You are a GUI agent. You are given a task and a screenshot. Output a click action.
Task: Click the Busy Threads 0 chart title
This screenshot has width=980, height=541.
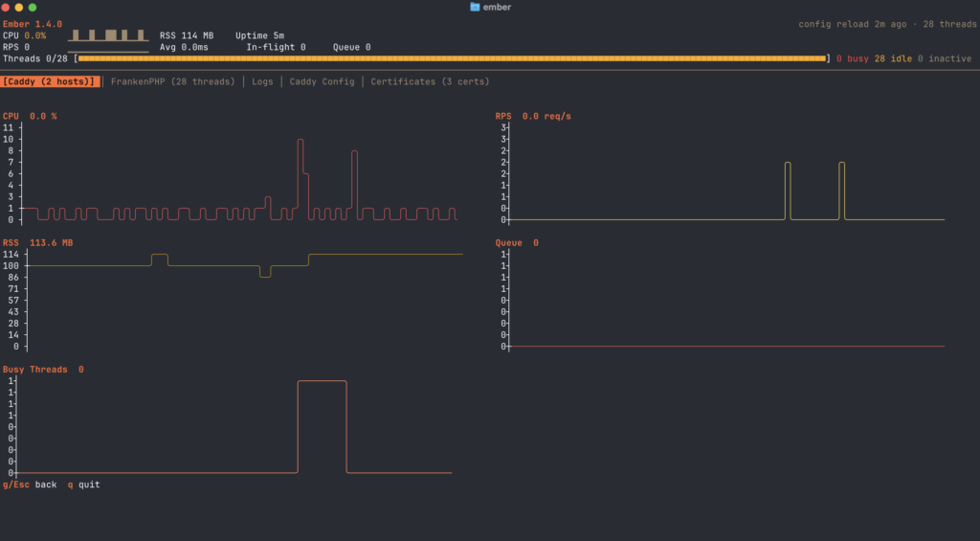43,370
